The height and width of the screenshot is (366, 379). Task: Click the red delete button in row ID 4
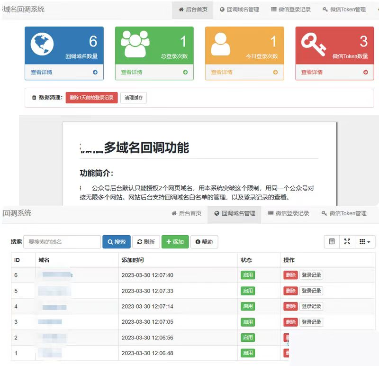[x=290, y=306]
